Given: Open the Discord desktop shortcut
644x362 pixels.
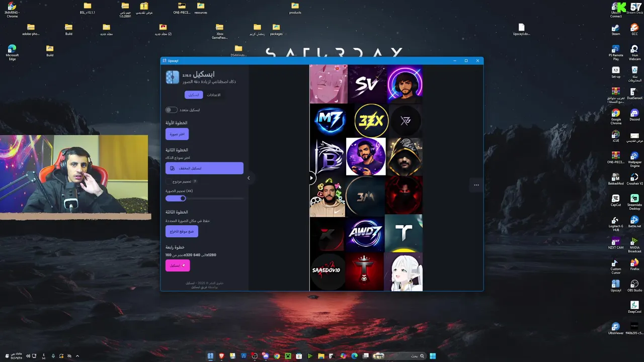Looking at the screenshot, I should coord(634,115).
